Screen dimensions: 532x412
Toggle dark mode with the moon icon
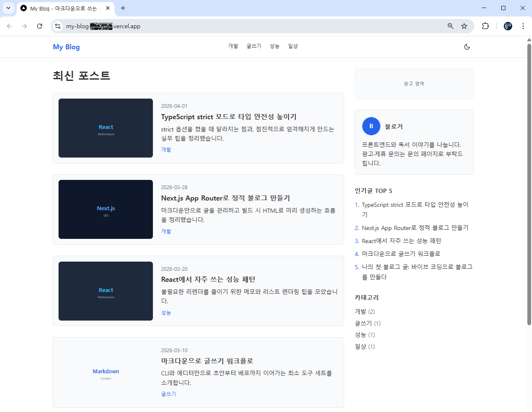[x=467, y=47]
